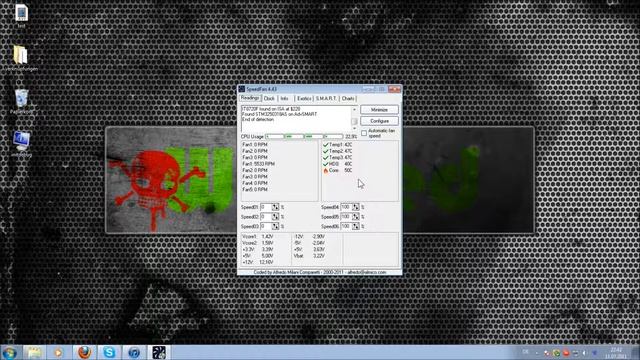Click the Speed01 spinner arrows
This screenshot has height=360, width=640.
[x=276, y=207]
